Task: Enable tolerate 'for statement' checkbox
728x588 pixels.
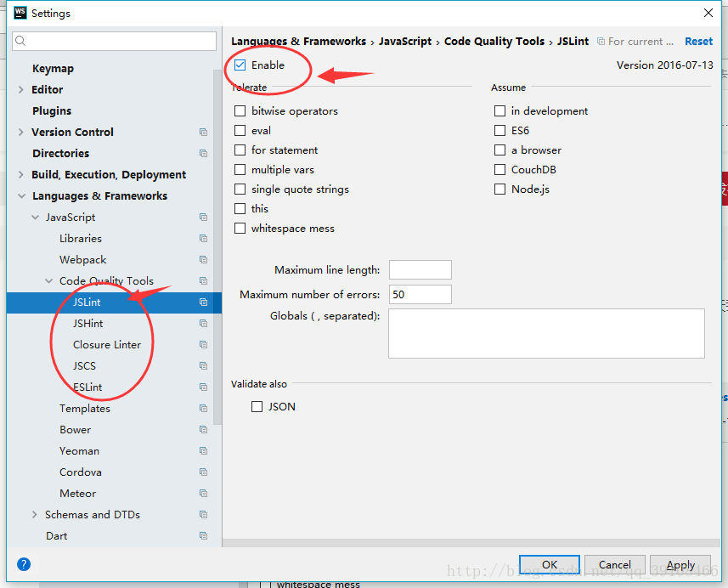Action: point(240,150)
